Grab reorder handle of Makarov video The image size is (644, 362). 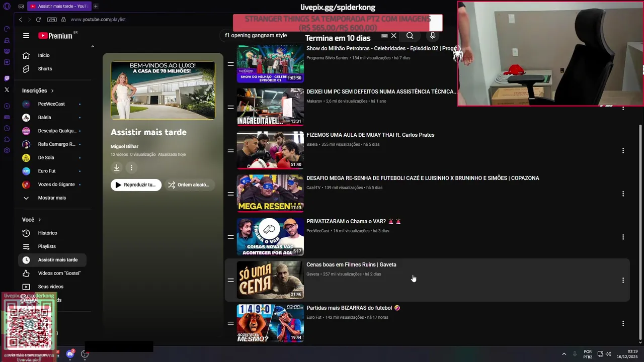click(230, 108)
